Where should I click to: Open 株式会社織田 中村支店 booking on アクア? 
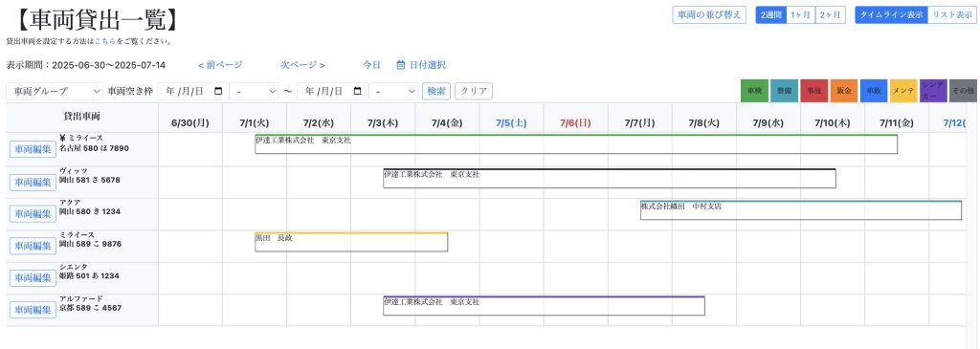pos(801,209)
